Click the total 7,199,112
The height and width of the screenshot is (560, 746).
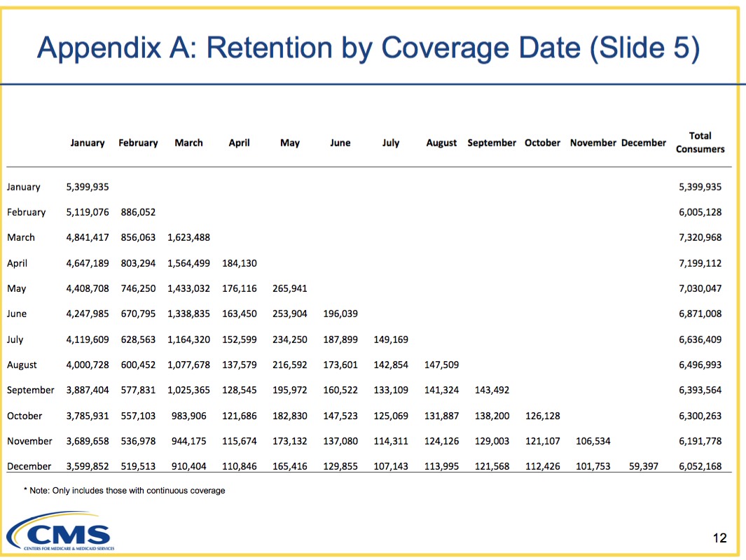pyautogui.click(x=700, y=263)
